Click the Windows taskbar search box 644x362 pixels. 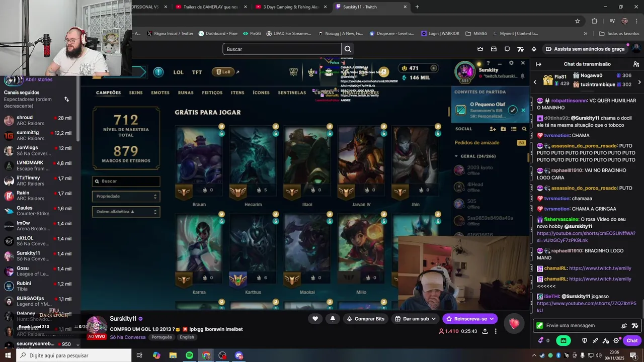point(74,355)
